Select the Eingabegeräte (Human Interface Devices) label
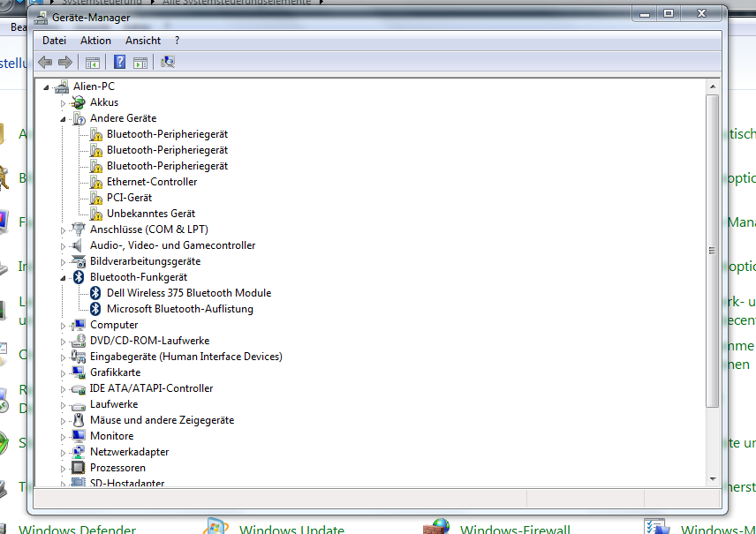756x534 pixels. 186,357
